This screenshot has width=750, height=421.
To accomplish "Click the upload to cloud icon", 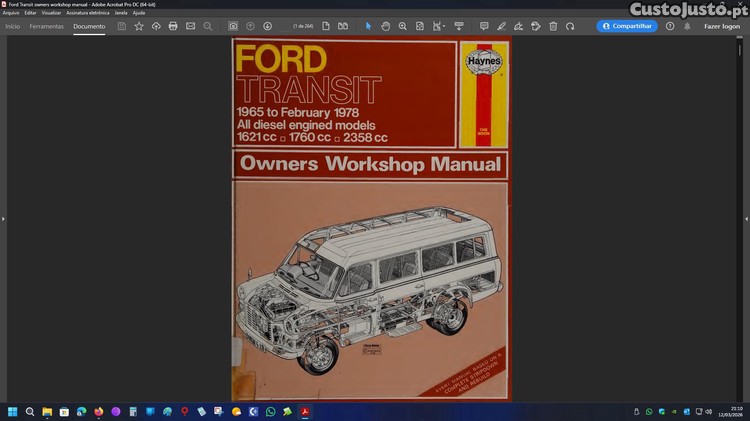I will click(x=156, y=26).
